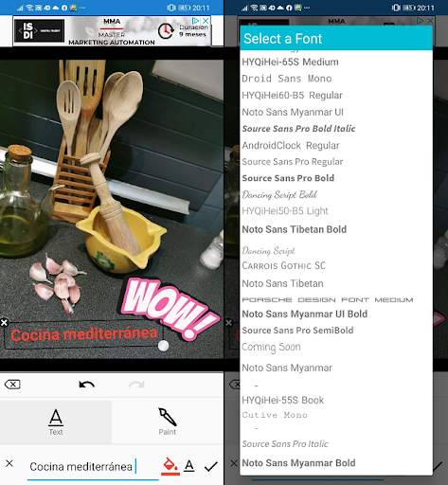Pick Source Sans Pro Regular font
Screen dimensions: 448x485
pos(293,162)
